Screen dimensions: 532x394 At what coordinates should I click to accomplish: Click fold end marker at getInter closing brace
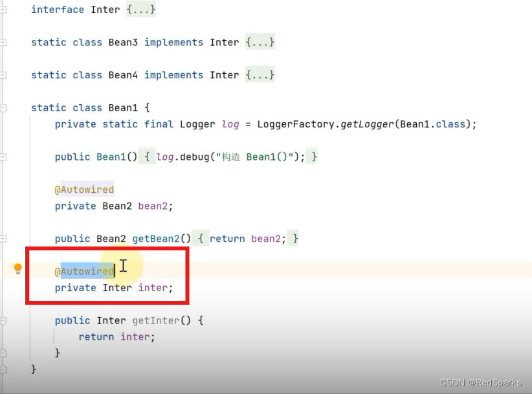[x=3, y=353]
